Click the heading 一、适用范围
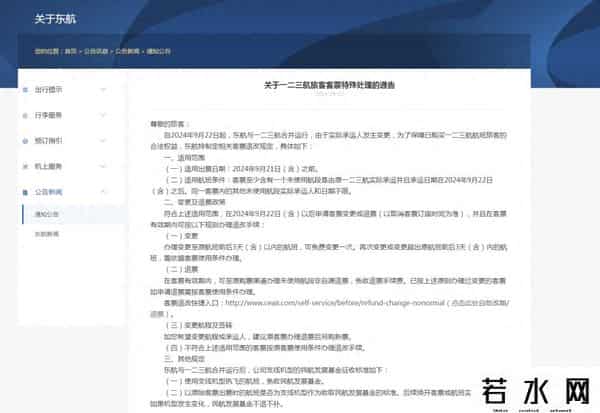Viewport: 600px width, 413px height. click(184, 158)
